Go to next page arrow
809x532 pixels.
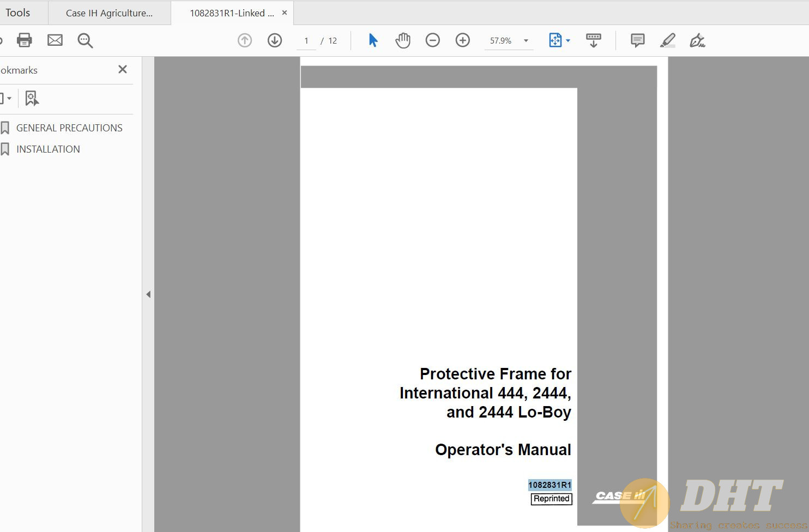point(275,40)
